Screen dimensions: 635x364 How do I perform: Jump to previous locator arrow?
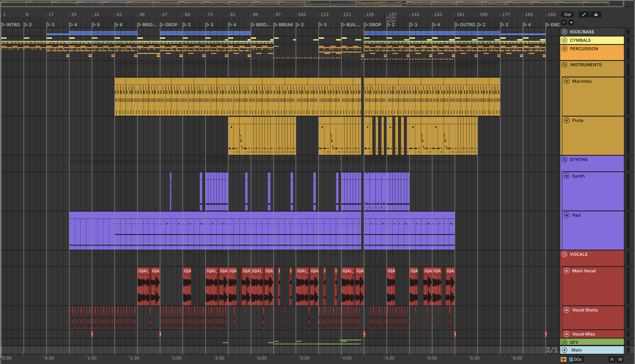point(564,22)
